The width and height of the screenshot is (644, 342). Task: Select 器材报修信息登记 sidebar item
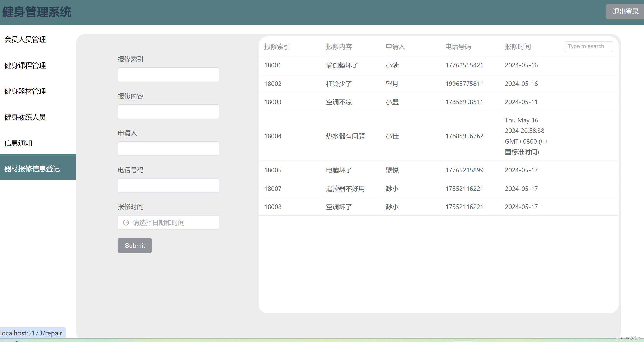coord(32,169)
